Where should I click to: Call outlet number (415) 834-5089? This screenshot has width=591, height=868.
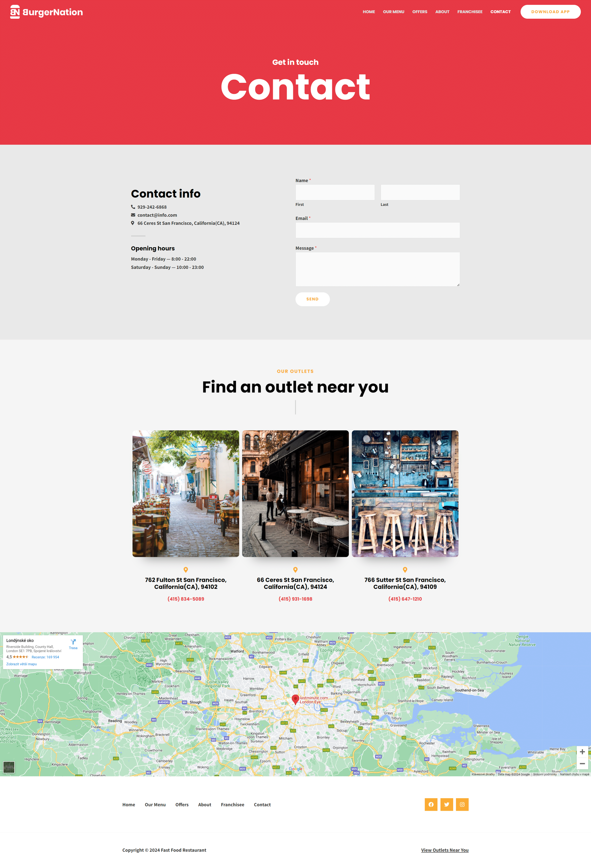(186, 599)
